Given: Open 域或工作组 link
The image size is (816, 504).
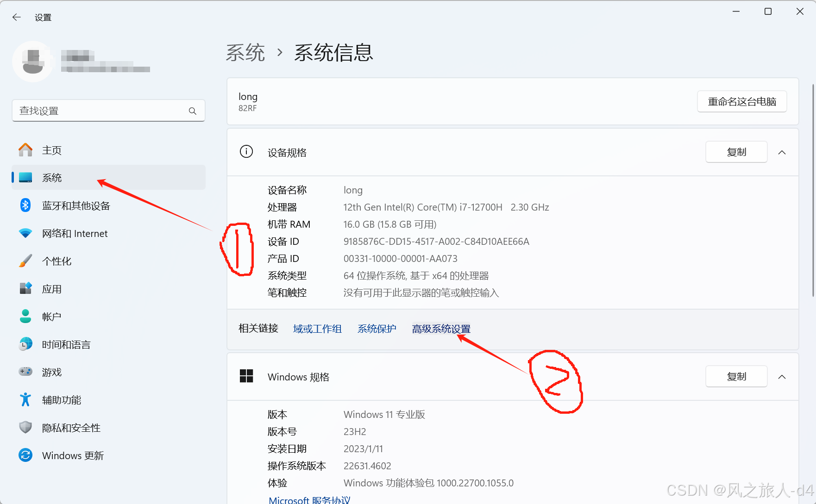Looking at the screenshot, I should [x=317, y=329].
